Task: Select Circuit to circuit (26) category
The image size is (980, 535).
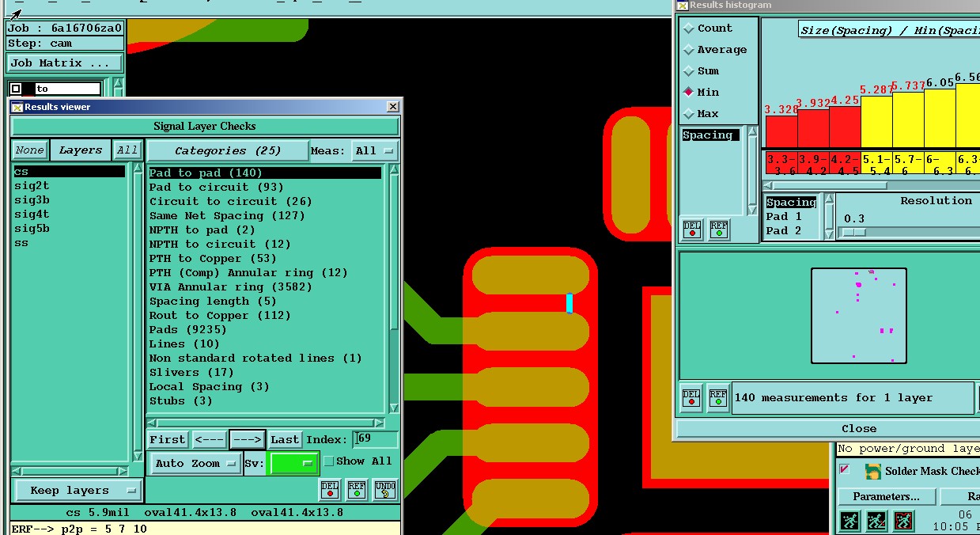Action: click(265, 201)
